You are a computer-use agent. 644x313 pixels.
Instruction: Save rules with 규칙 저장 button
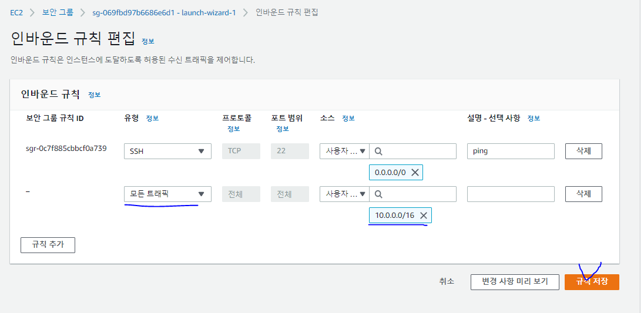coord(592,282)
